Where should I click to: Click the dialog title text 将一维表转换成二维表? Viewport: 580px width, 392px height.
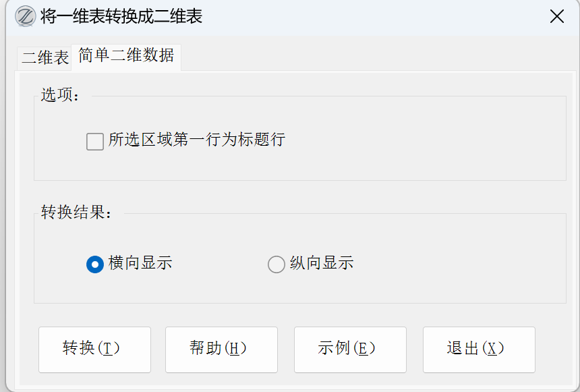(121, 17)
